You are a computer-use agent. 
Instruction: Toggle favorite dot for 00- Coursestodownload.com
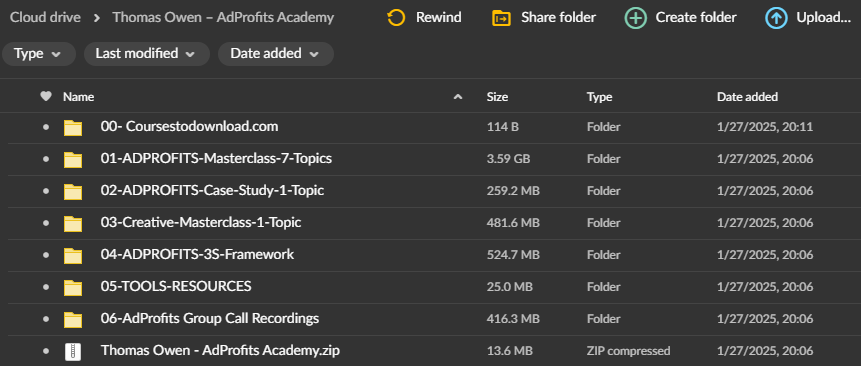[46, 127]
